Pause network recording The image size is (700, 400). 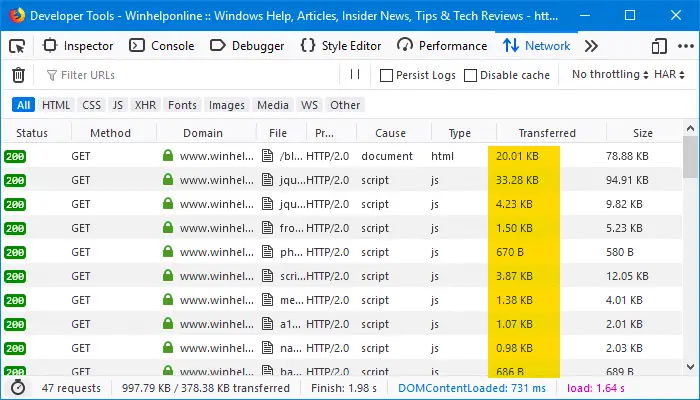pos(355,74)
